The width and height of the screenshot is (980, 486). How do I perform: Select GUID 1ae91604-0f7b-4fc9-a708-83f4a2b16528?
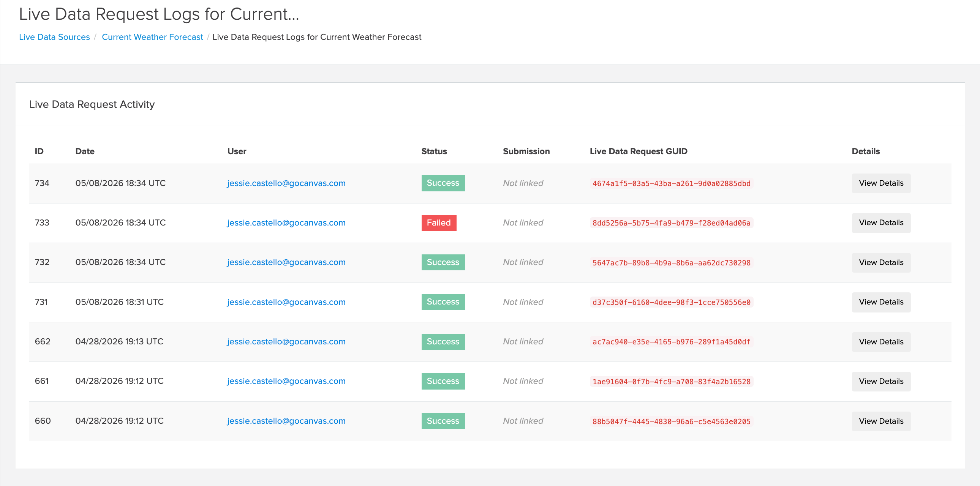coord(671,382)
